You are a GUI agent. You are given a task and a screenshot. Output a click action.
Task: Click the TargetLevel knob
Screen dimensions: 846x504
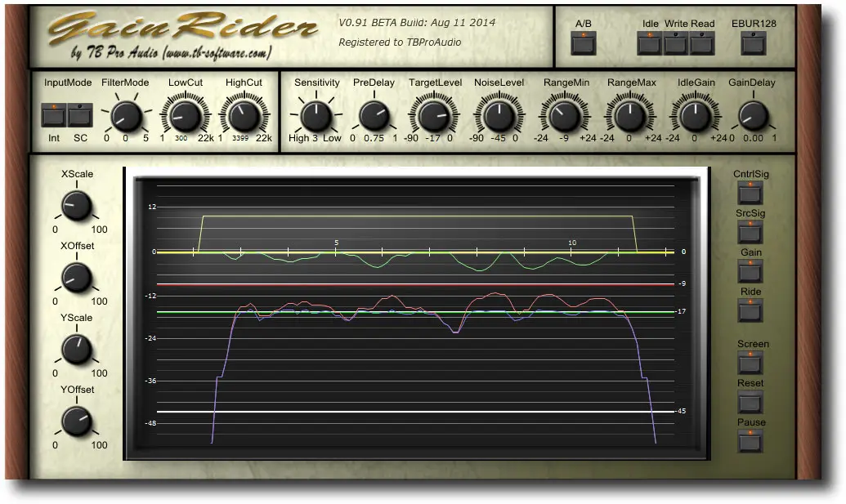(x=434, y=116)
